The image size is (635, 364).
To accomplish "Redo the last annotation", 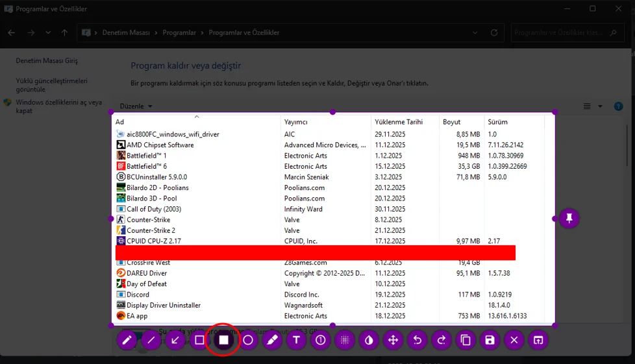I will pos(442,340).
